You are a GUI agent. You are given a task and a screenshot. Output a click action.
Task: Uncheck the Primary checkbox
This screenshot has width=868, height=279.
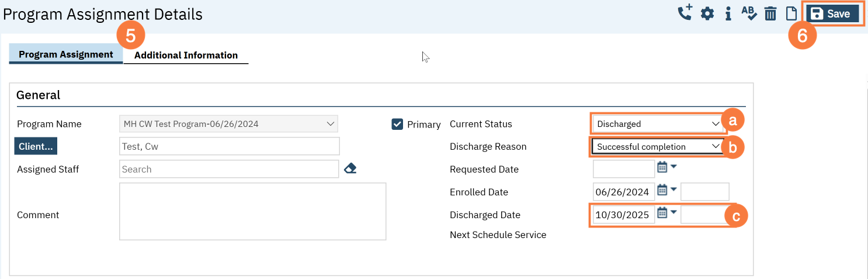(x=397, y=124)
